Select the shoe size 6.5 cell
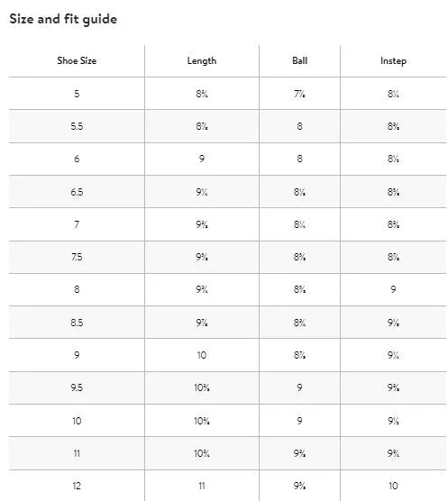Screen dimensions: 448x501 click(x=77, y=192)
